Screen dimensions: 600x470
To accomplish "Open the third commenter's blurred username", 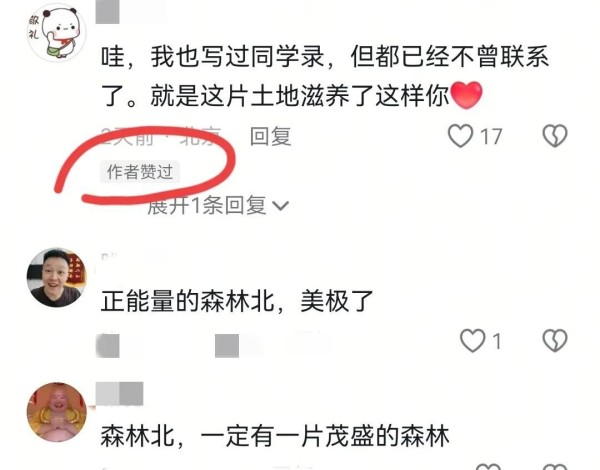I will tap(119, 393).
